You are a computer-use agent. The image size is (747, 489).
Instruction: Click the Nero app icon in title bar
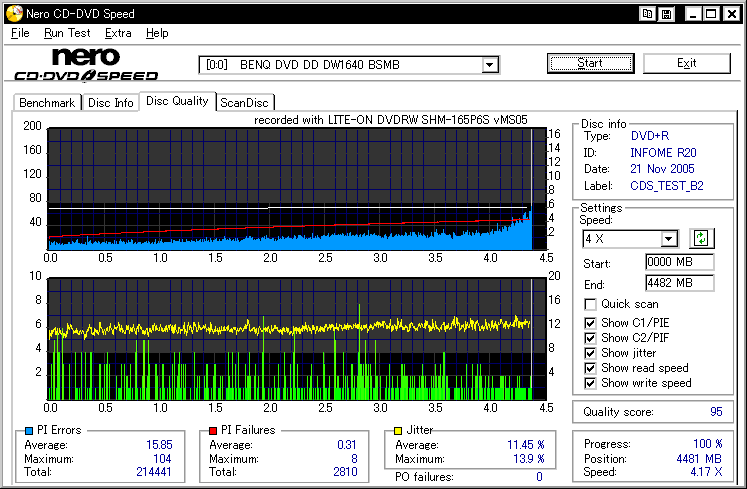coord(12,14)
